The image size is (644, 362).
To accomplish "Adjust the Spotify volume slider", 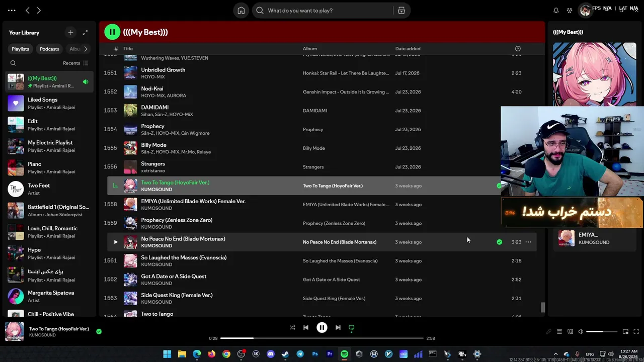I will click(x=602, y=332).
